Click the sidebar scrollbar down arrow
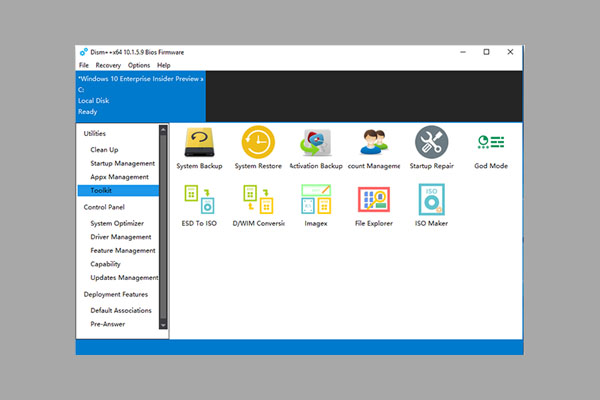Screen dimensions: 600x400 coord(163,325)
